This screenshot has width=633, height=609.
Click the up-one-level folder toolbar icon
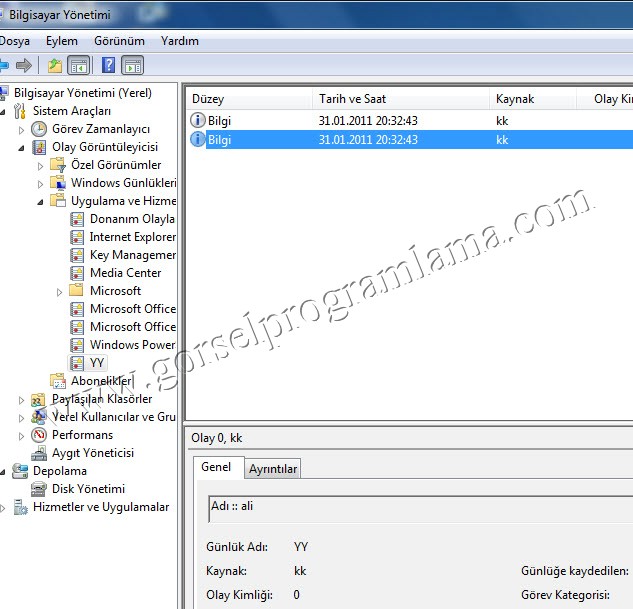tap(54, 66)
